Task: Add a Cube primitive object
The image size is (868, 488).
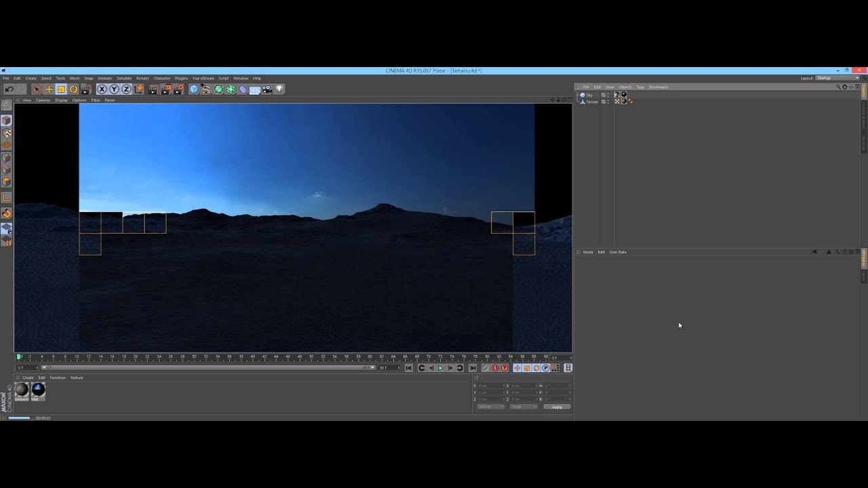Action: point(194,89)
